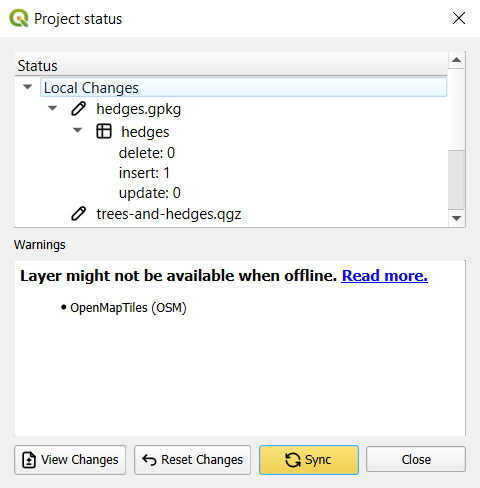
Task: Collapse the hedges table node
Action: point(77,130)
